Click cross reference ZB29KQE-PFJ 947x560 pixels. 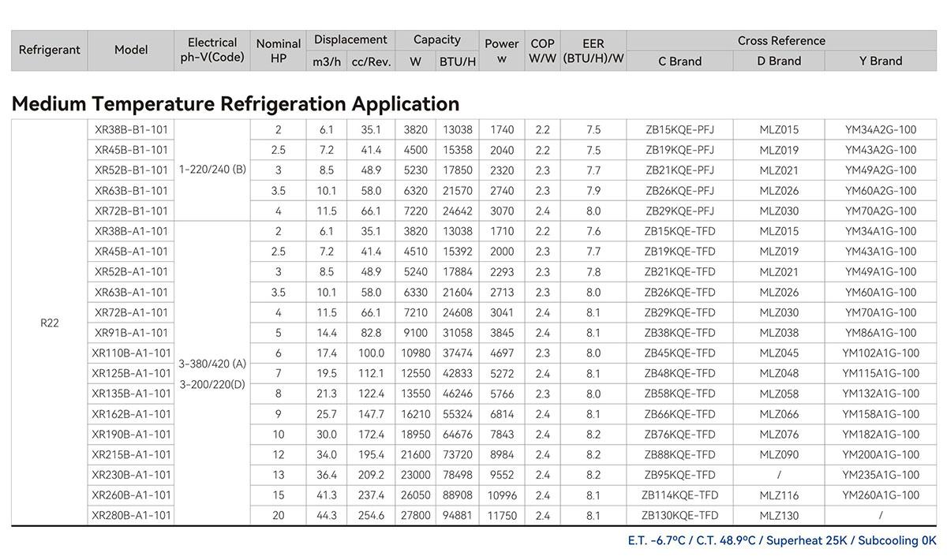[x=679, y=211]
